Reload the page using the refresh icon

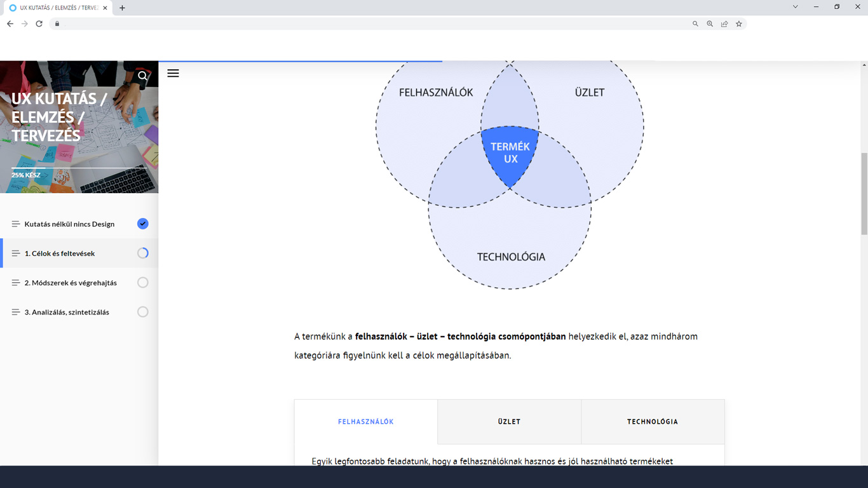pos(39,24)
